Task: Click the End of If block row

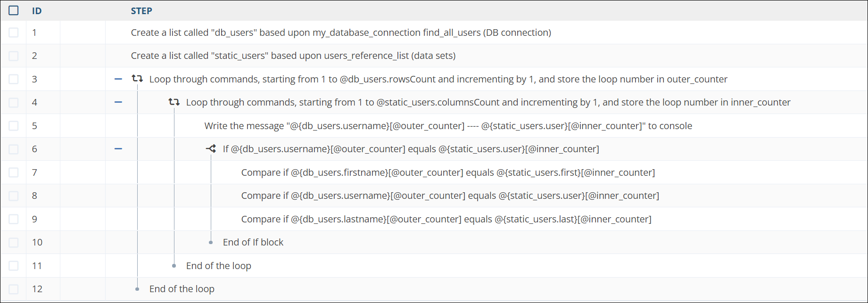Action: click(x=253, y=242)
